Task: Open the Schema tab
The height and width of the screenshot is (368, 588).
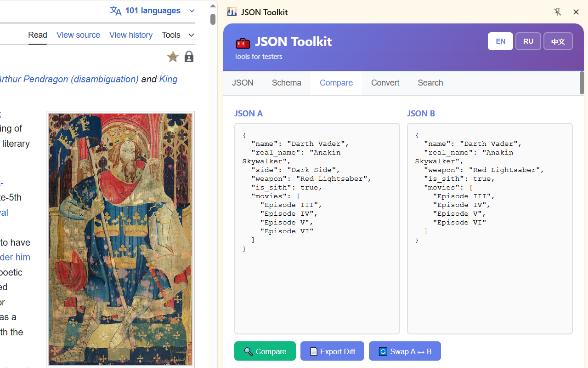Action: click(287, 83)
